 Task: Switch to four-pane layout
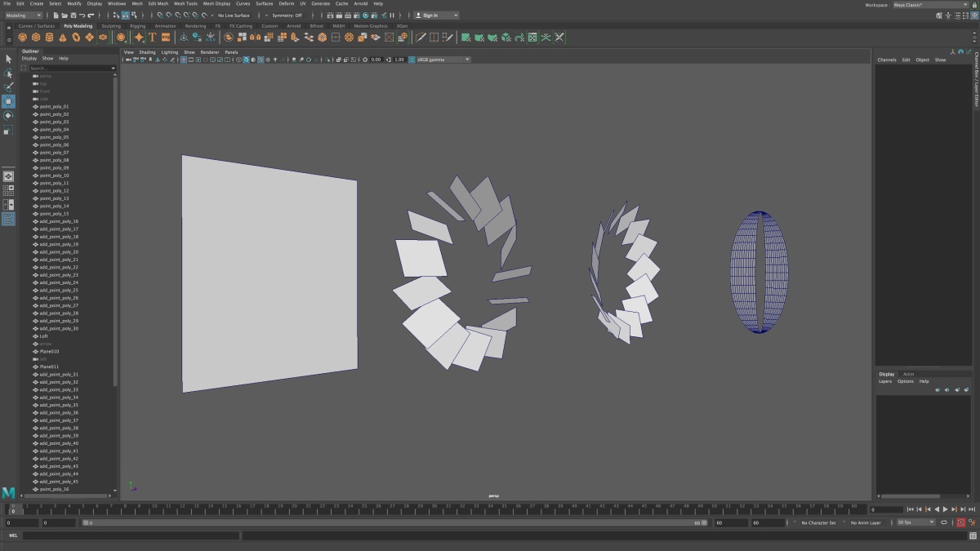pyautogui.click(x=8, y=190)
